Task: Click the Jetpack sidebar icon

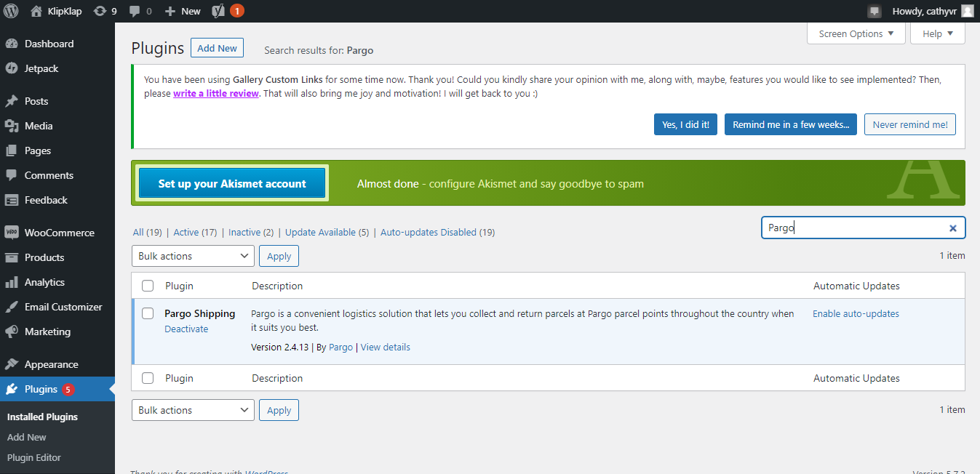Action: [x=12, y=68]
